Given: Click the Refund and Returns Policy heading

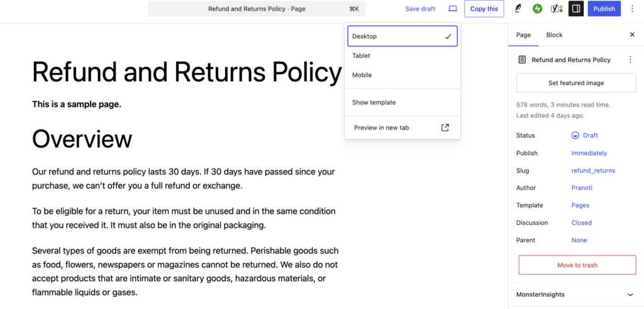Looking at the screenshot, I should (187, 72).
